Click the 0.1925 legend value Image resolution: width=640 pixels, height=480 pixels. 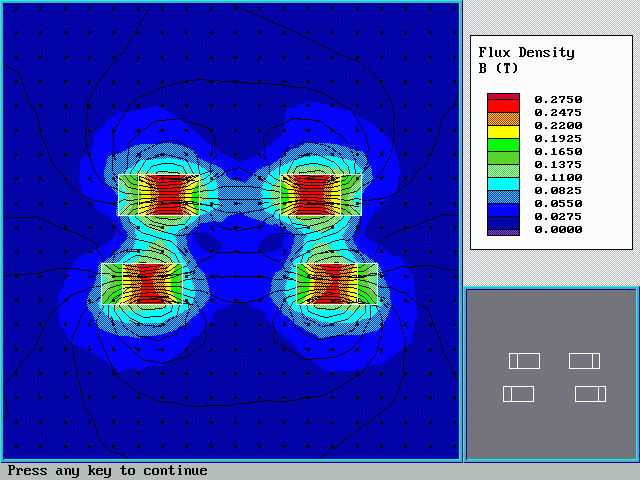558,139
